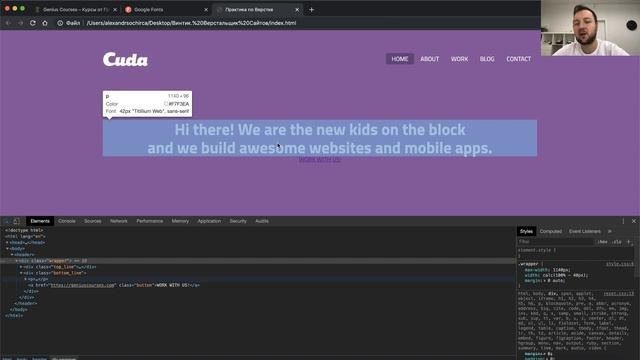Open the DevTools Security panel

pyautogui.click(x=238, y=221)
